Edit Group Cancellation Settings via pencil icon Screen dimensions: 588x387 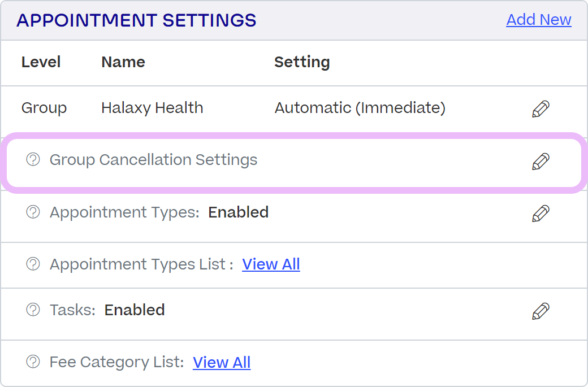pos(541,161)
